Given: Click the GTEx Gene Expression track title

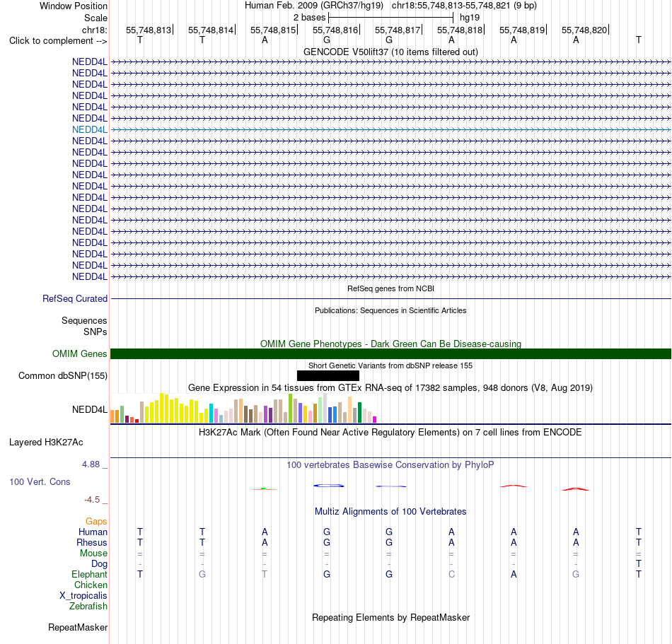Looking at the screenshot, I should tap(390, 388).
